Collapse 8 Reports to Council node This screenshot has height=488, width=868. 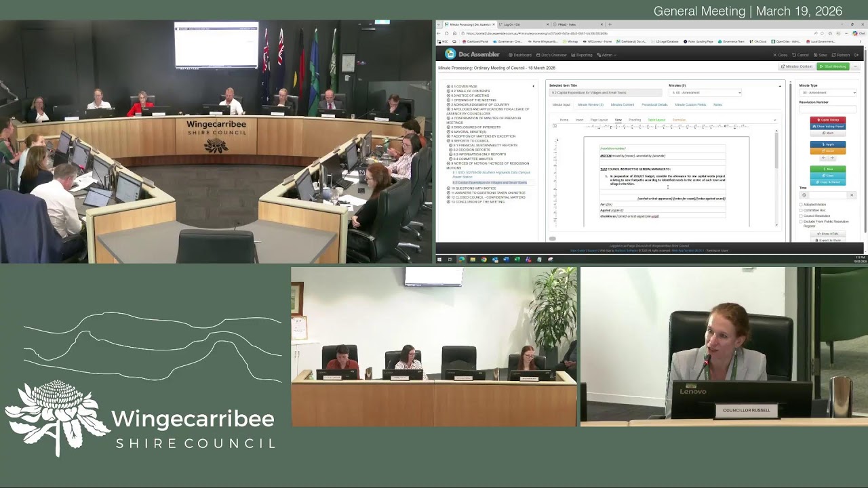[448, 141]
